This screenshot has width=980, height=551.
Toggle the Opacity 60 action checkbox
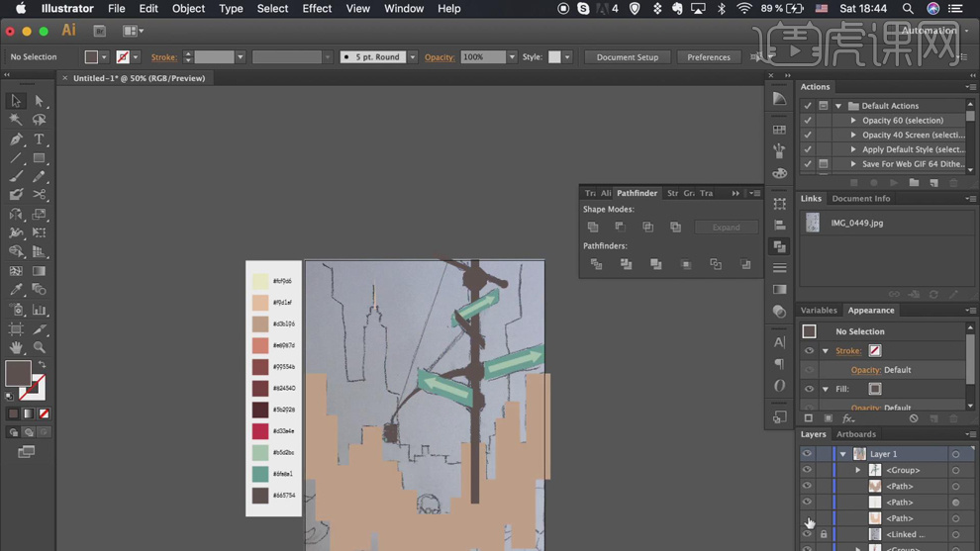tap(808, 121)
